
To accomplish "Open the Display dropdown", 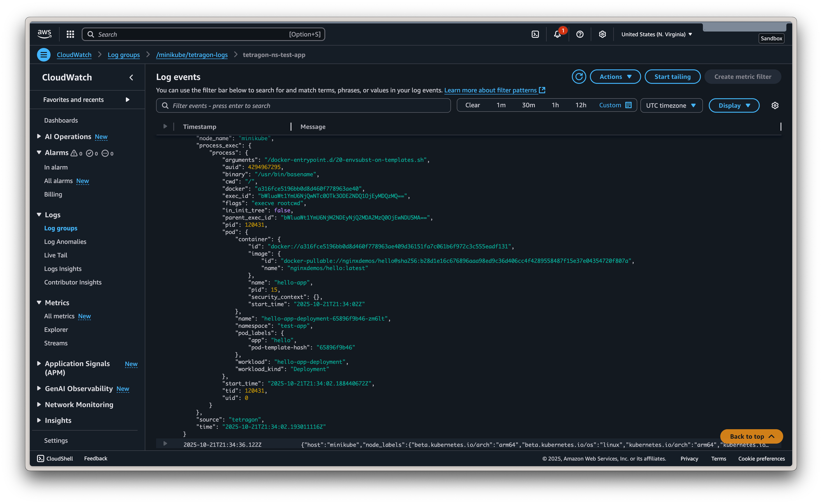I will click(x=734, y=105).
